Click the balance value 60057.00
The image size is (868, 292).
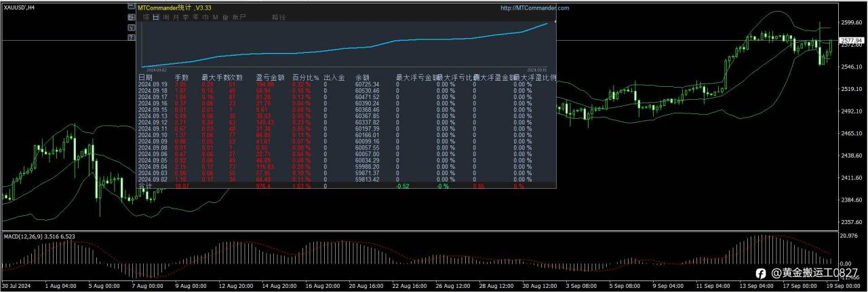click(x=367, y=154)
